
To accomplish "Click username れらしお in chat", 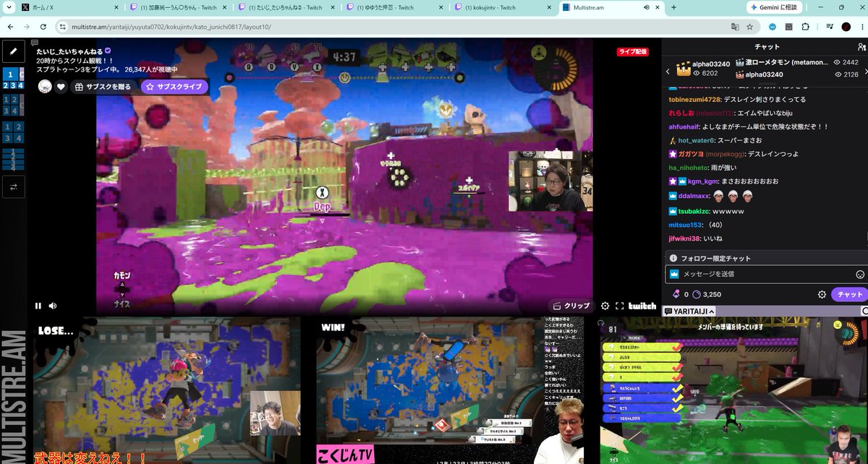I will [682, 113].
